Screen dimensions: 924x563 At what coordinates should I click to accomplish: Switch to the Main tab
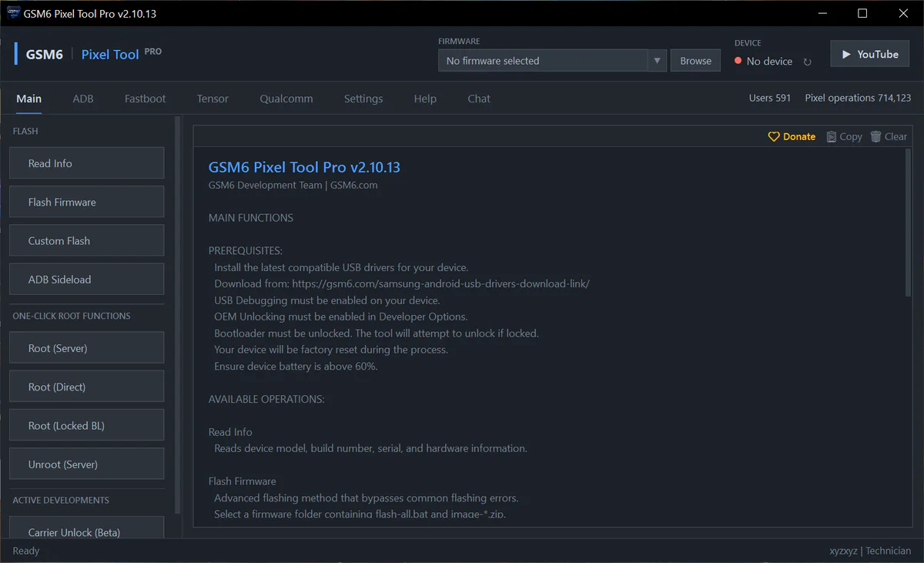point(29,99)
